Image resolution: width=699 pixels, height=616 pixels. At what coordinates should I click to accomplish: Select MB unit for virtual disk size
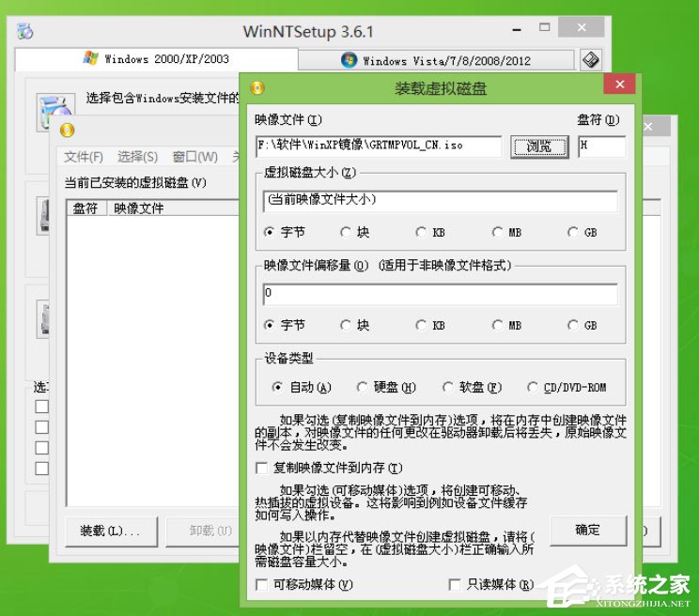click(x=497, y=232)
